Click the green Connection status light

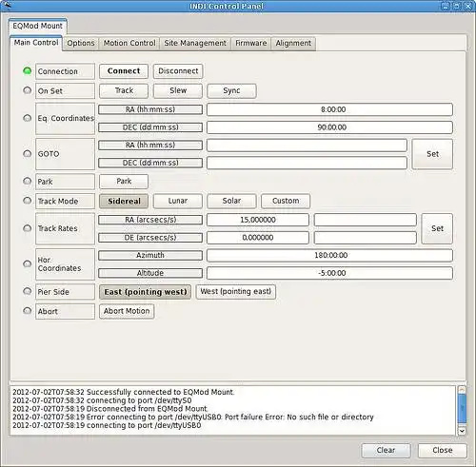28,71
